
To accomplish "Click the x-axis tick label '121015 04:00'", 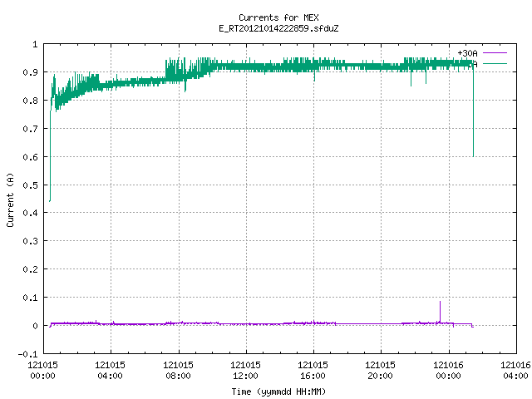I will click(x=111, y=371).
